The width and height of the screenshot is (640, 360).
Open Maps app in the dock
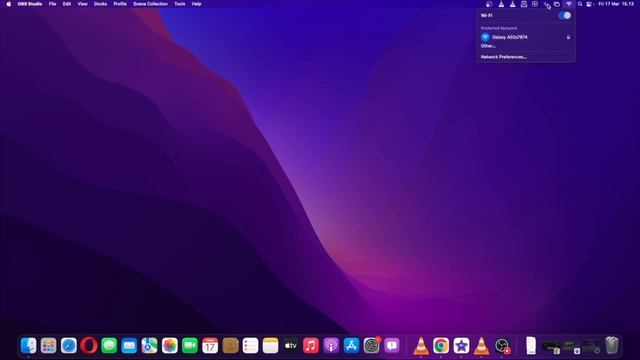149,346
